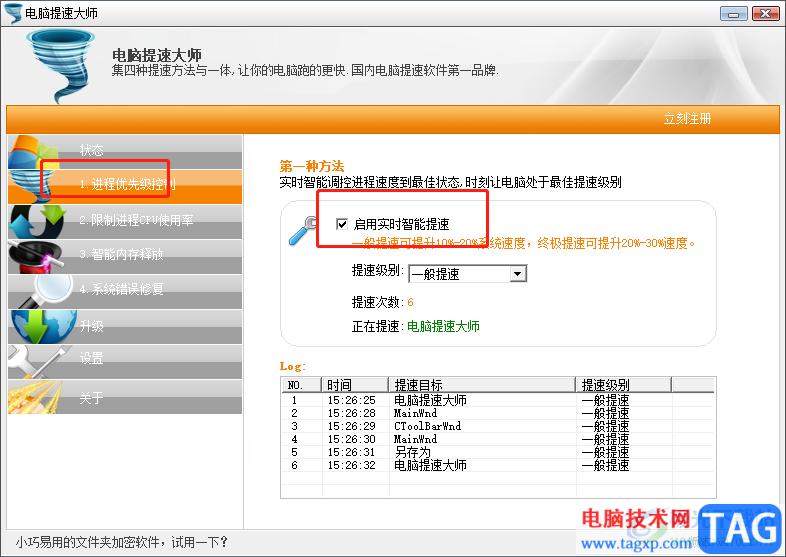Click the 时间 column header
The height and width of the screenshot is (557, 786).
pyautogui.click(x=355, y=385)
